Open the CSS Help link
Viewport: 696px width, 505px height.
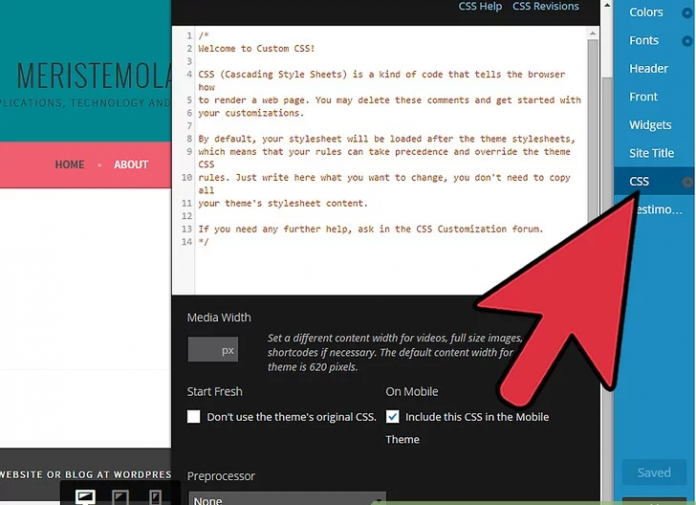[480, 7]
